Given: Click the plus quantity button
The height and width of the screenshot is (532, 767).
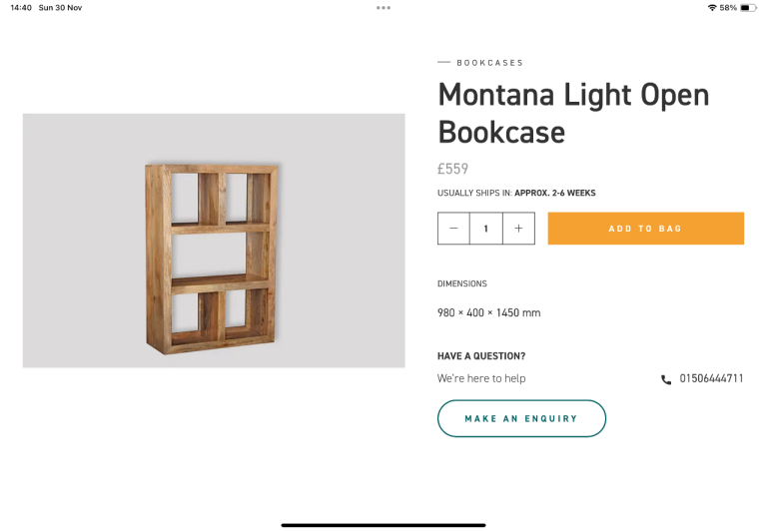Looking at the screenshot, I should click(x=518, y=229).
